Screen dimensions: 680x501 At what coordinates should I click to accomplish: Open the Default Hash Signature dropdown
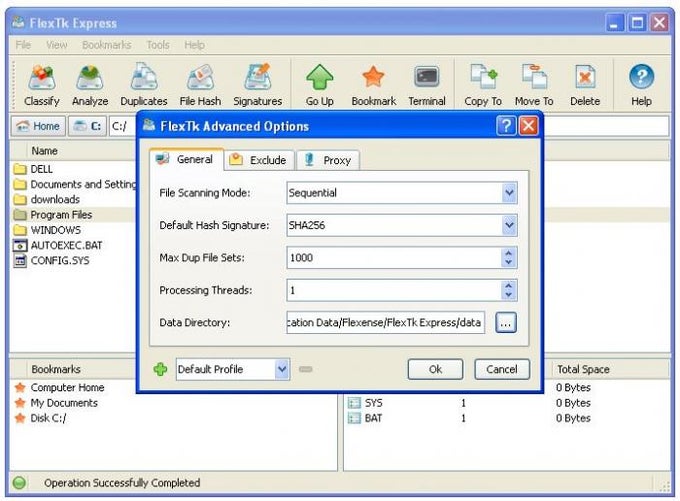509,226
